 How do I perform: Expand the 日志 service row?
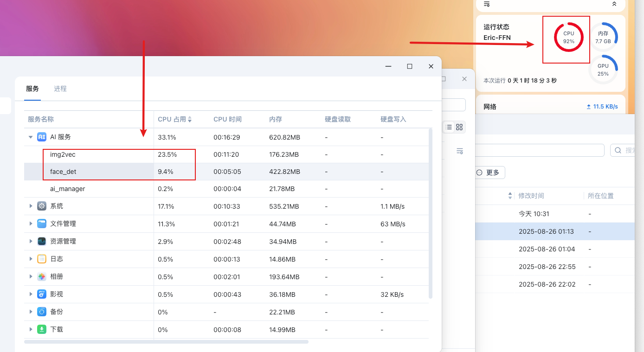(x=31, y=259)
